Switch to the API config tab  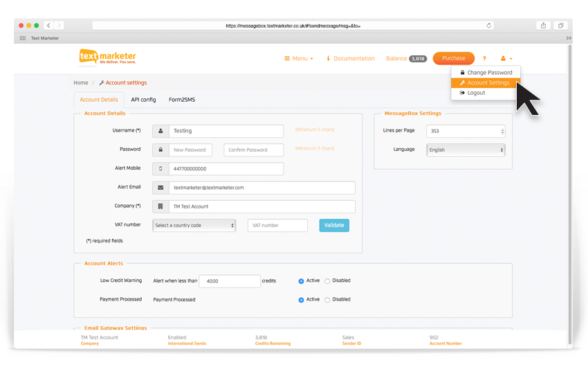[143, 100]
